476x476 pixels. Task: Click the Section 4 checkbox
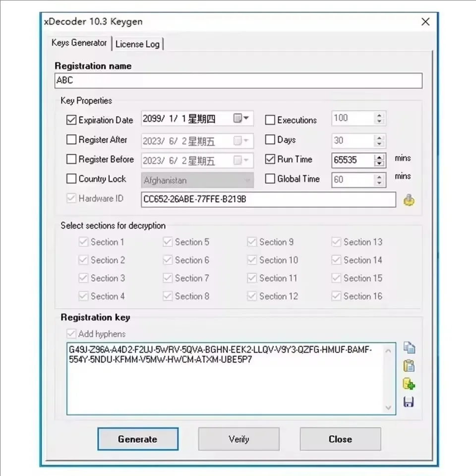83,296
